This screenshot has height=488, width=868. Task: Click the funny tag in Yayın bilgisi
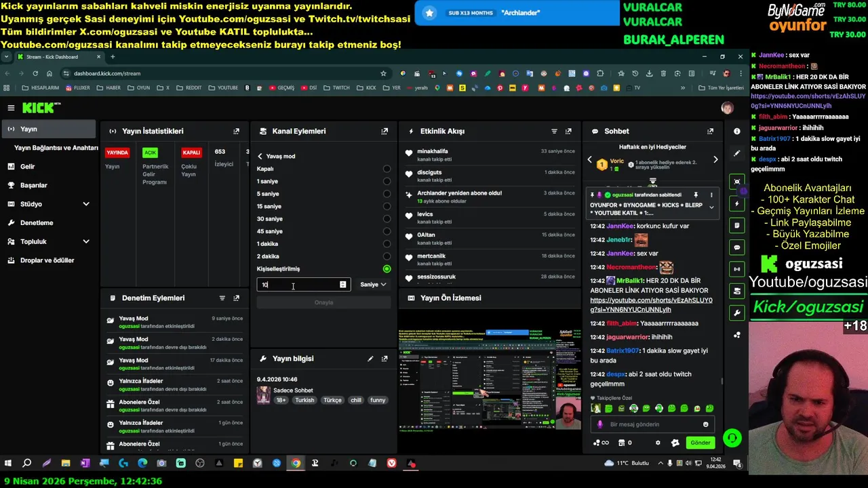tap(378, 400)
